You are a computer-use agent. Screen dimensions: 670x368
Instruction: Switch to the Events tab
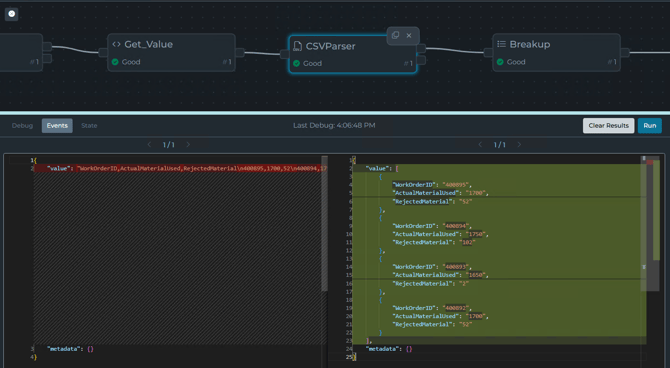57,126
